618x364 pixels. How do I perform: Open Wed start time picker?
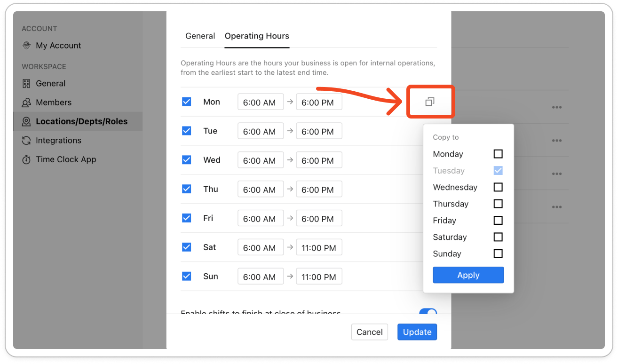(x=261, y=160)
